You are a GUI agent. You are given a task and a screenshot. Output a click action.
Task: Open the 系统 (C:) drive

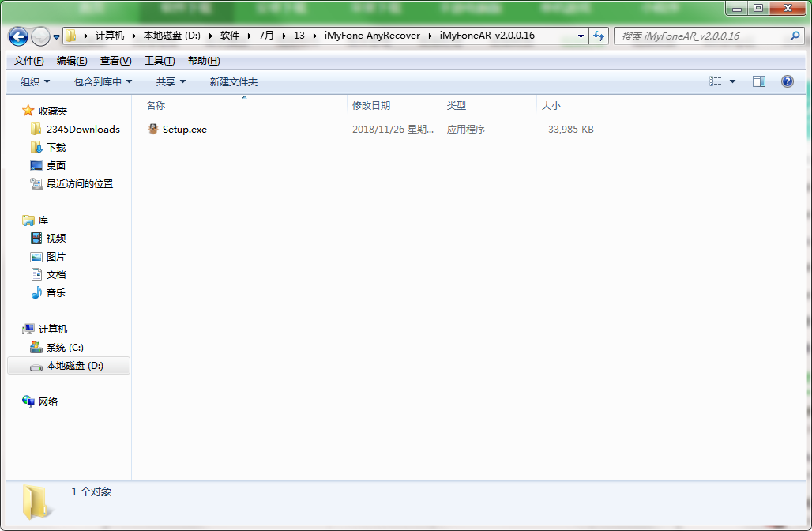[65, 347]
